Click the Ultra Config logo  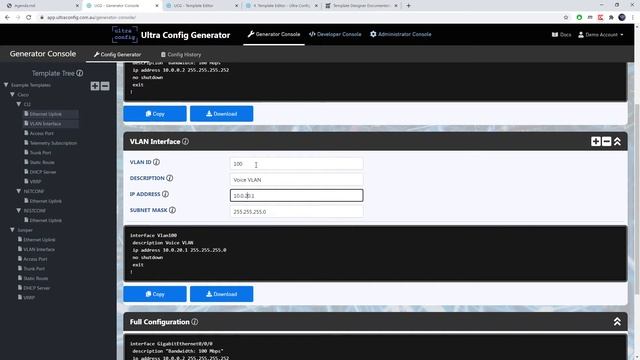[x=124, y=35]
